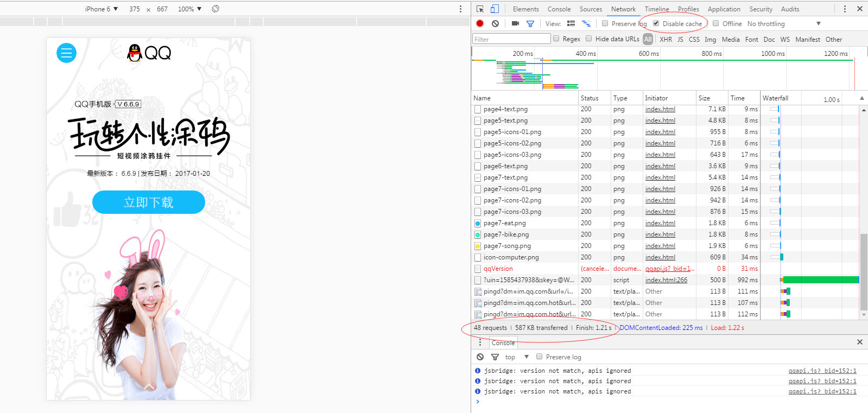Open console drawer three-dot menu
The height and width of the screenshot is (413, 868).
coord(480,342)
